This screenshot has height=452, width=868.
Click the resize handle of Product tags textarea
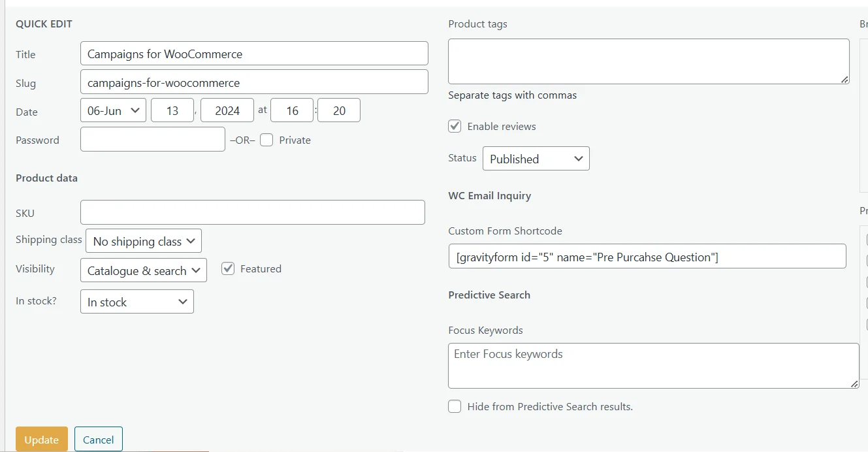tap(844, 80)
